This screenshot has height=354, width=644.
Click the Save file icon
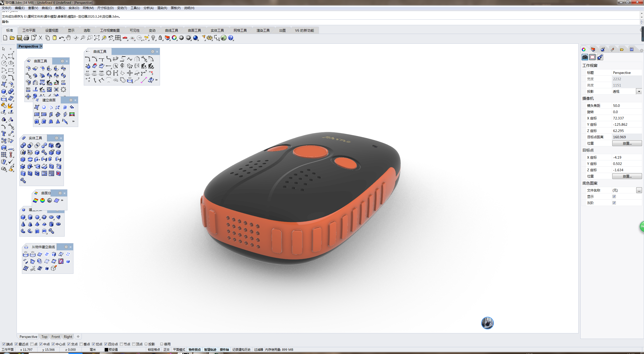(19, 38)
